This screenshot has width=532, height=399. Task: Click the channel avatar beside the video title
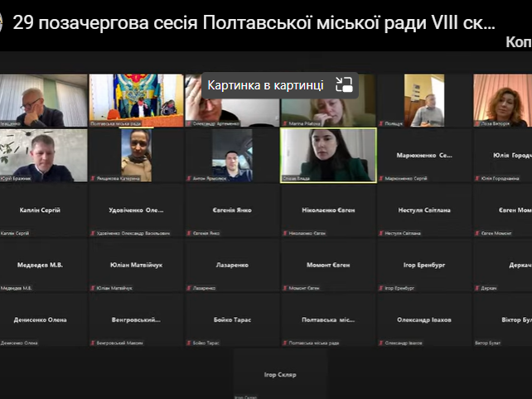point(1,23)
